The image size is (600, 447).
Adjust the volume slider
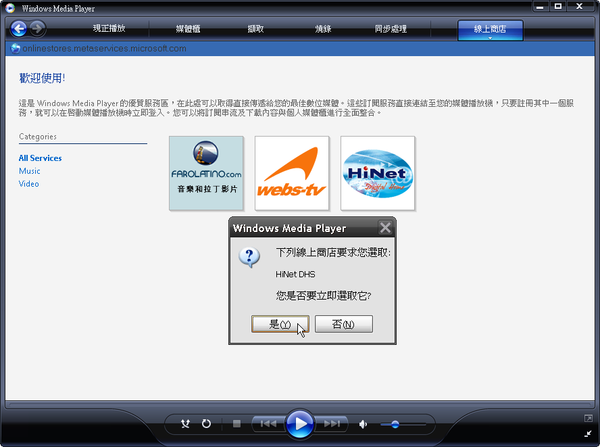coord(403,424)
